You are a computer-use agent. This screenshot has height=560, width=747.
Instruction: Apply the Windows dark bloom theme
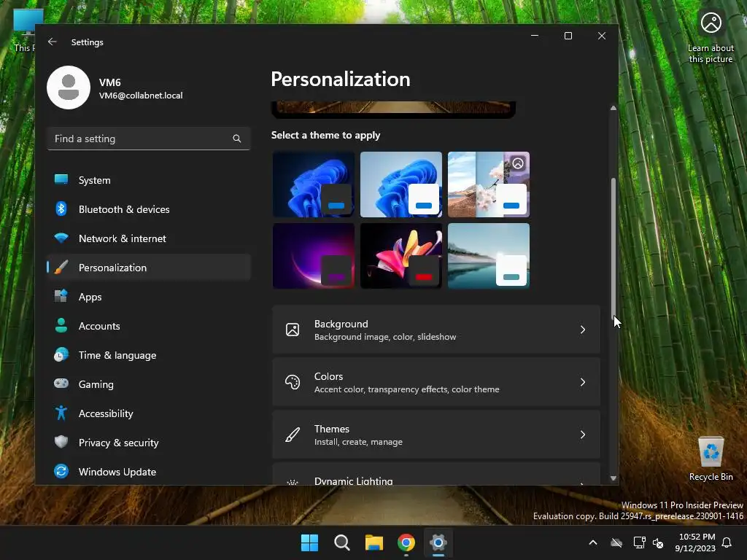tap(314, 184)
